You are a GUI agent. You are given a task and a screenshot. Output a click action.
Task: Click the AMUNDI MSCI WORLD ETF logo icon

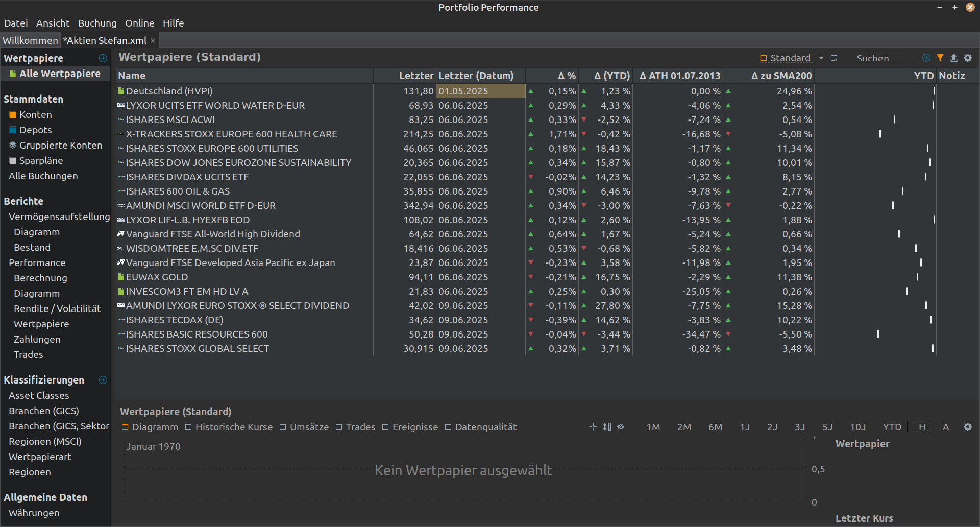click(x=121, y=205)
